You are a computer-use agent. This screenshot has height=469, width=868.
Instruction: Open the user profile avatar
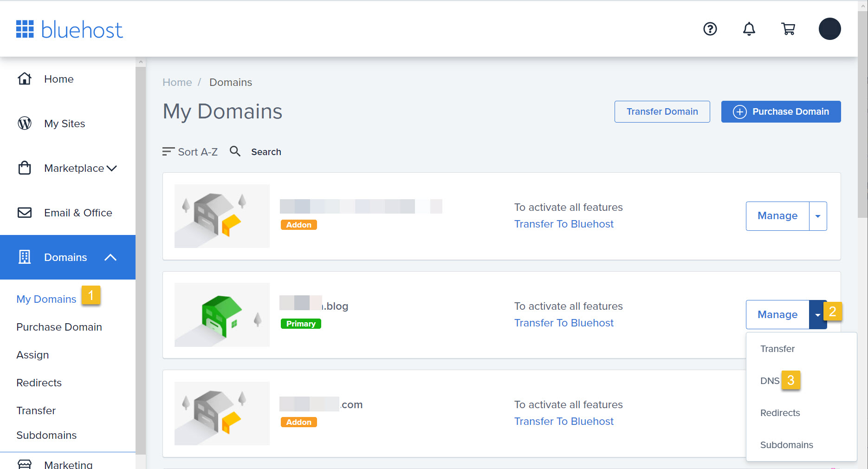click(x=830, y=29)
